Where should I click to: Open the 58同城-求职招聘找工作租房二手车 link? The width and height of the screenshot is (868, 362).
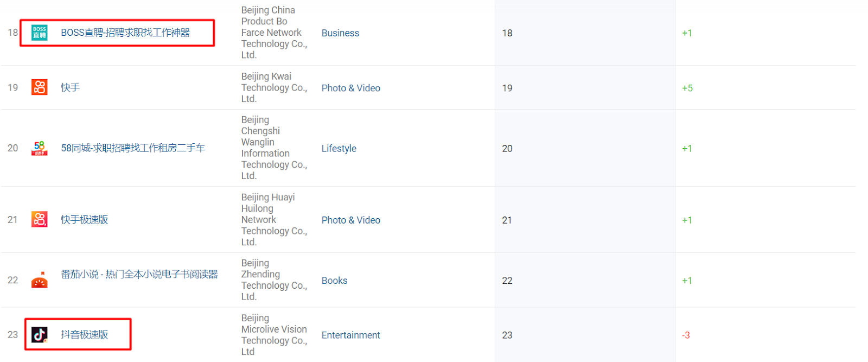pyautogui.click(x=133, y=148)
